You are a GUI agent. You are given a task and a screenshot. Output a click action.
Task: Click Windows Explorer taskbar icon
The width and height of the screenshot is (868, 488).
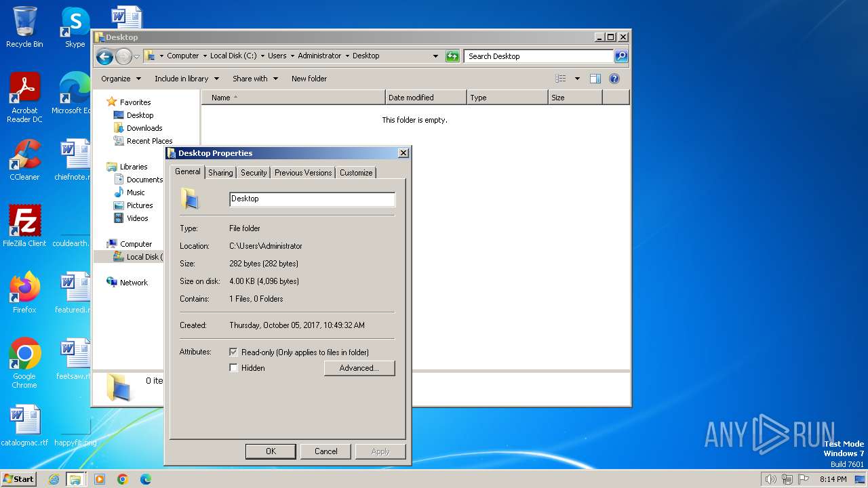pyautogui.click(x=75, y=479)
